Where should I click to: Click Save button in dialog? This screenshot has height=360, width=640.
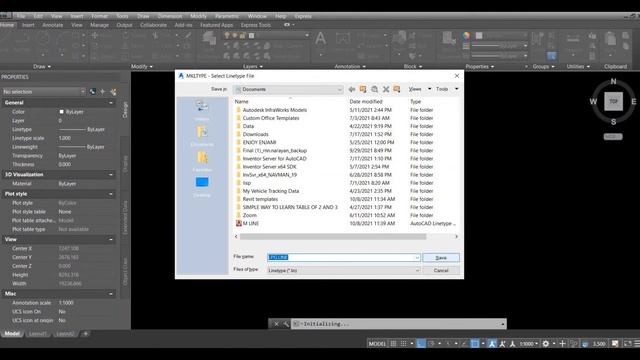441,258
